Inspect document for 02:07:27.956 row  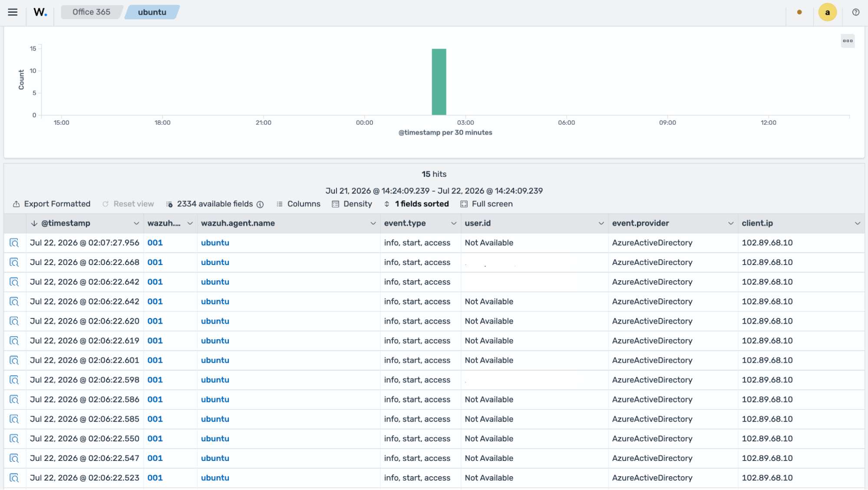[14, 243]
